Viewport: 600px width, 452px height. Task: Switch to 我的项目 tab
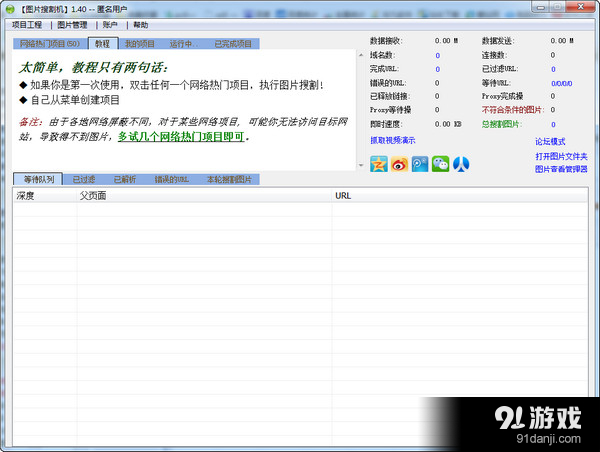tap(140, 44)
